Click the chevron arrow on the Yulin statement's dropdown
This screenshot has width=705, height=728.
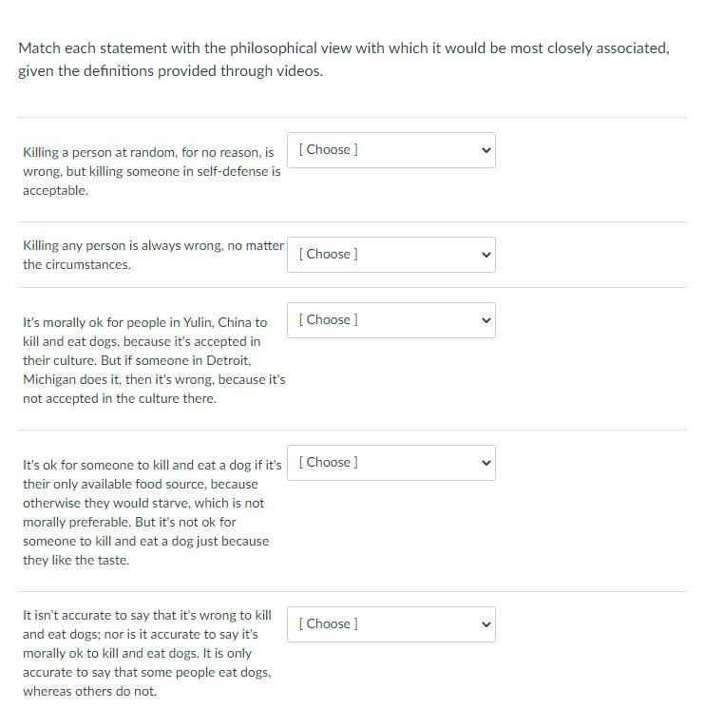click(x=486, y=320)
